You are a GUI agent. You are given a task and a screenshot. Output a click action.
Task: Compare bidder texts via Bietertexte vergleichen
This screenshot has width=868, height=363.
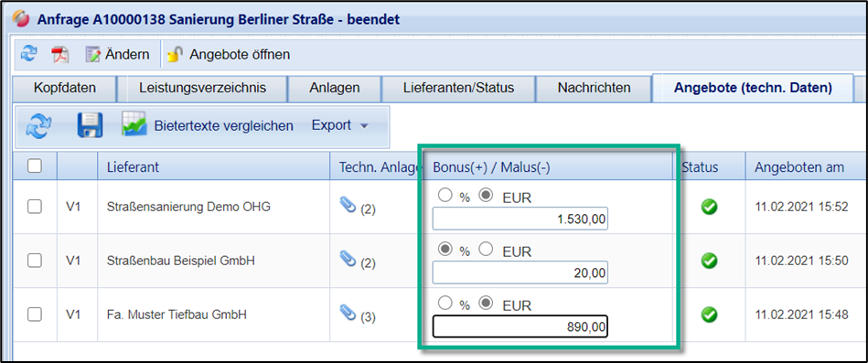(x=208, y=125)
